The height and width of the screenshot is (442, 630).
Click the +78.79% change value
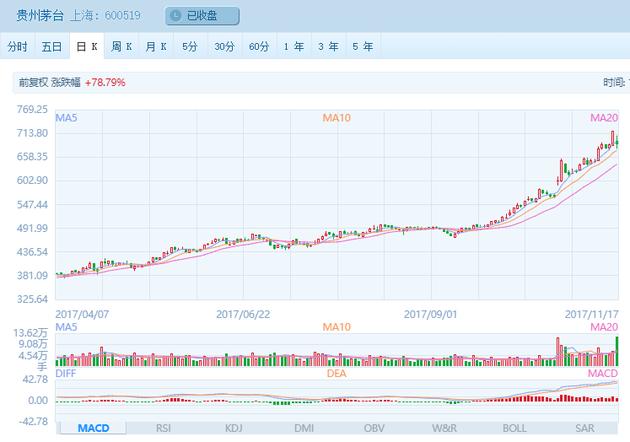[x=105, y=82]
